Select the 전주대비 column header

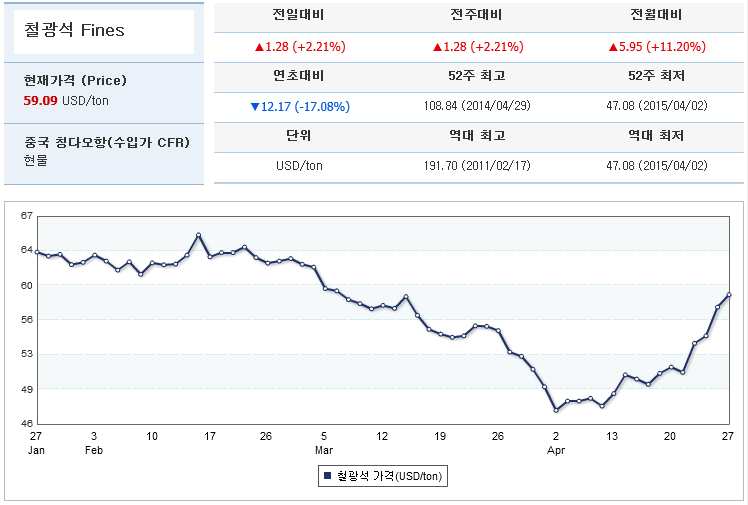476,15
